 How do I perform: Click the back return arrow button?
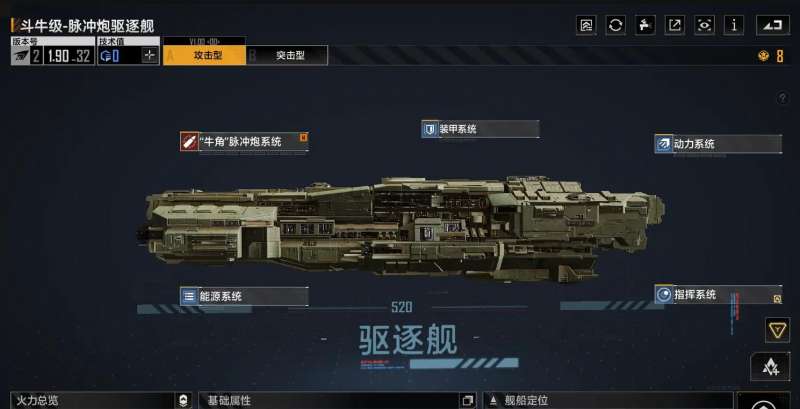point(772,25)
